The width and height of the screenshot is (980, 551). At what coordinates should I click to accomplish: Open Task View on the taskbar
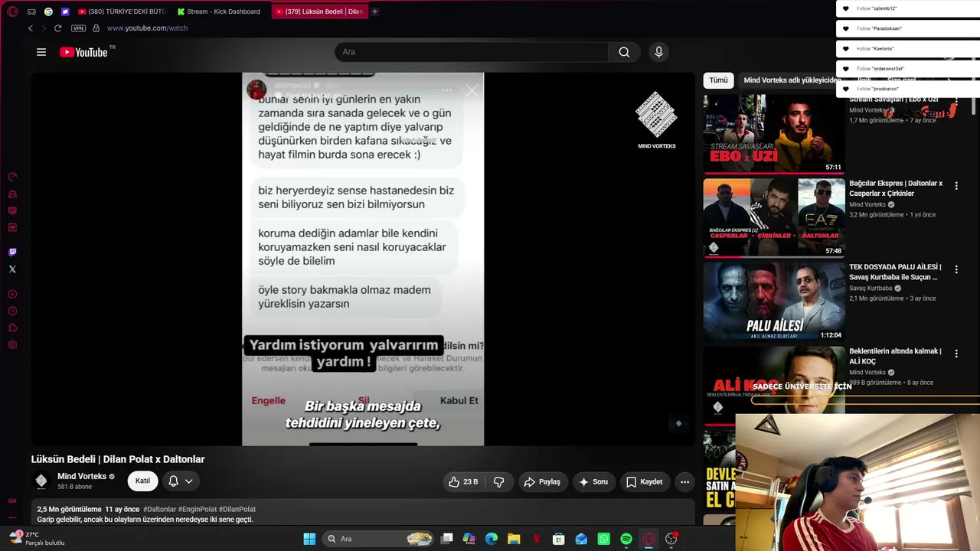[x=447, y=539]
